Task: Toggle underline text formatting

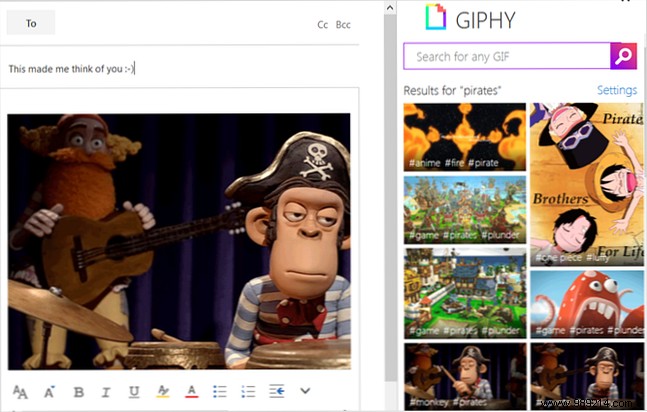Action: [134, 391]
